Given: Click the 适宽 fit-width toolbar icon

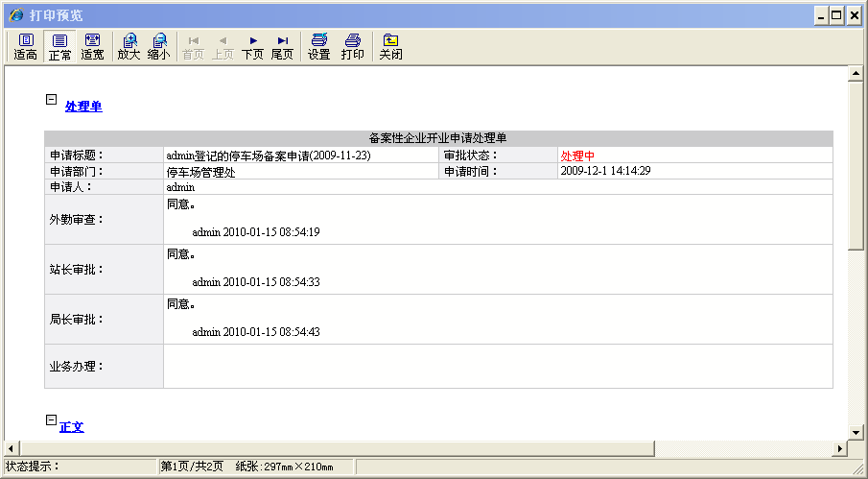Looking at the screenshot, I should [x=92, y=46].
